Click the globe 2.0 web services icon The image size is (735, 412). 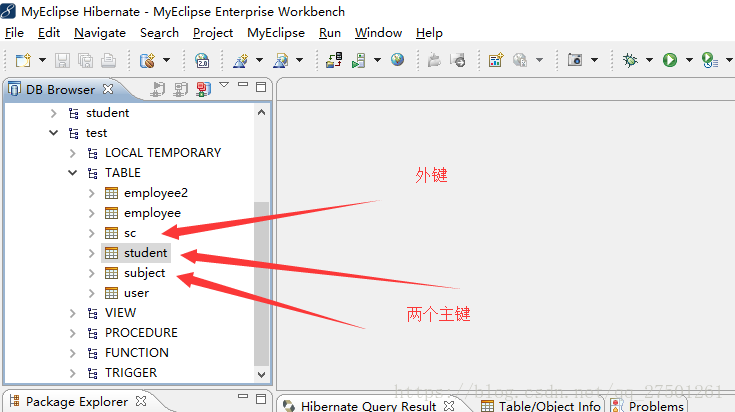[x=202, y=60]
